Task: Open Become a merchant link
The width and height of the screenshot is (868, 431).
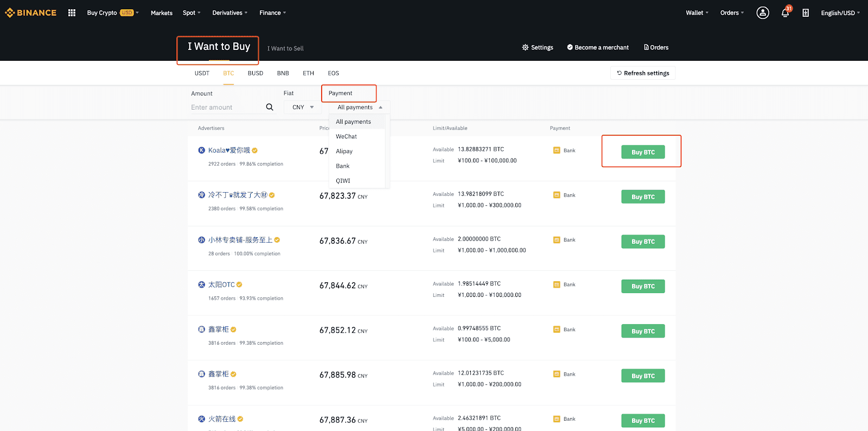Action: pyautogui.click(x=598, y=48)
